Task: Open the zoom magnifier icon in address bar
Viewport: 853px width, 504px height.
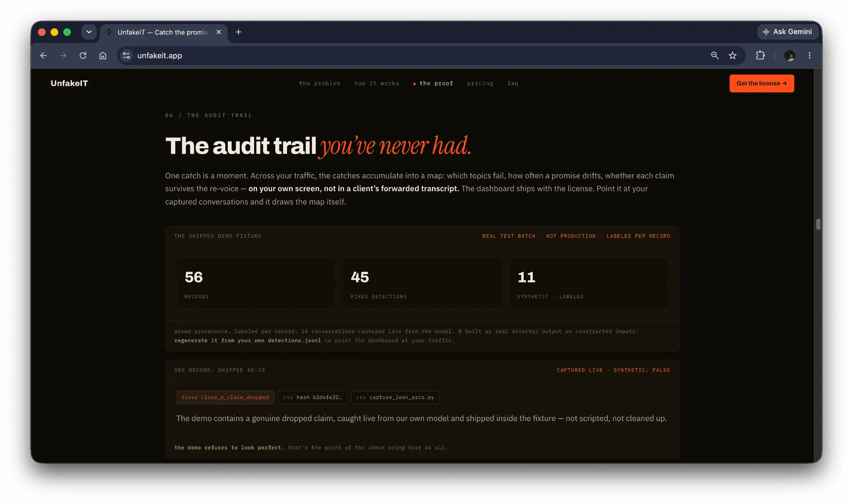Action: point(715,55)
